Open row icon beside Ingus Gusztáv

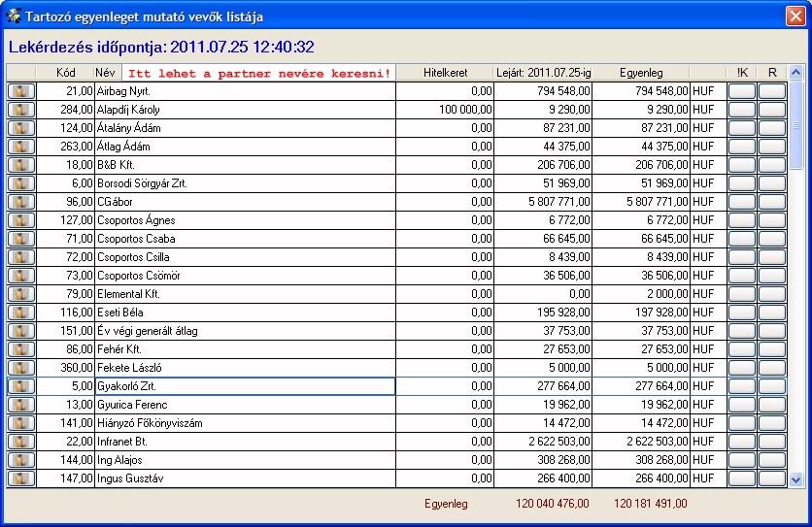click(x=21, y=478)
